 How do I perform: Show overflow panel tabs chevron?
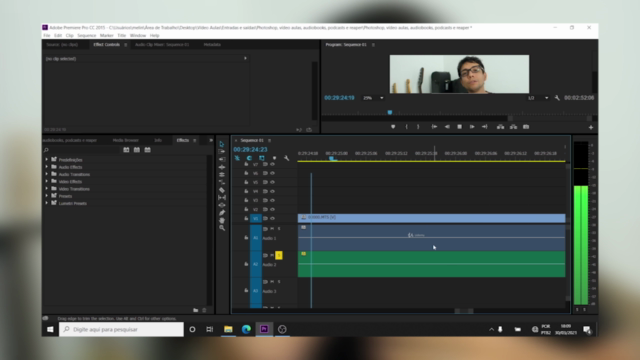pyautogui.click(x=211, y=140)
